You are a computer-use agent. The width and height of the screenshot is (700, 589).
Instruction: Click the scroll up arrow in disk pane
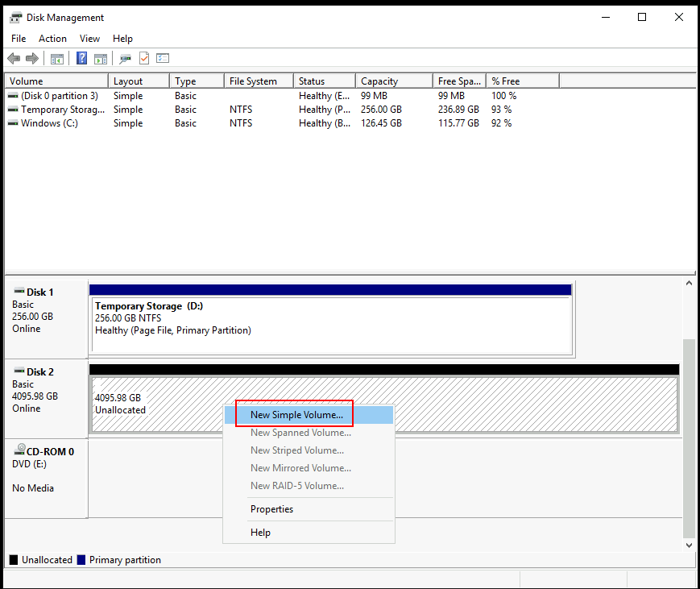pos(689,284)
